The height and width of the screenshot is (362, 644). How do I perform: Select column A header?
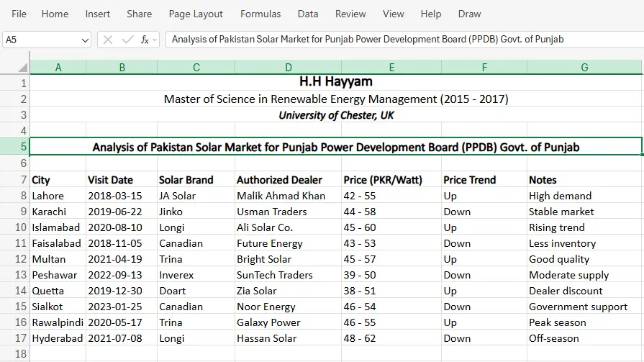(58, 68)
